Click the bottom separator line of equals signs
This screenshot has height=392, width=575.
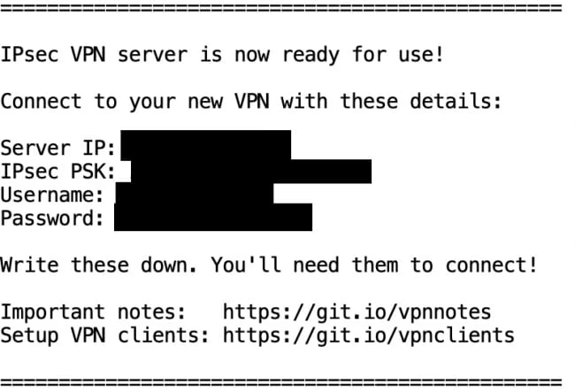click(281, 382)
